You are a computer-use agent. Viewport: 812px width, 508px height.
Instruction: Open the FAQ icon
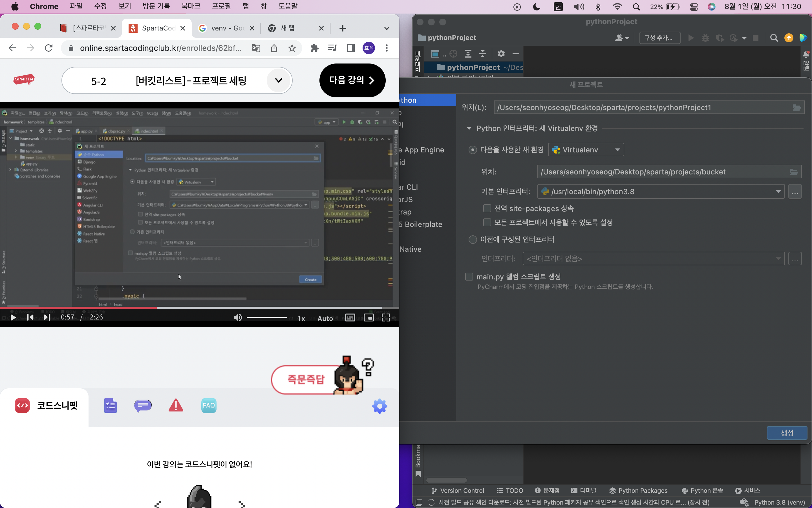pyautogui.click(x=209, y=406)
